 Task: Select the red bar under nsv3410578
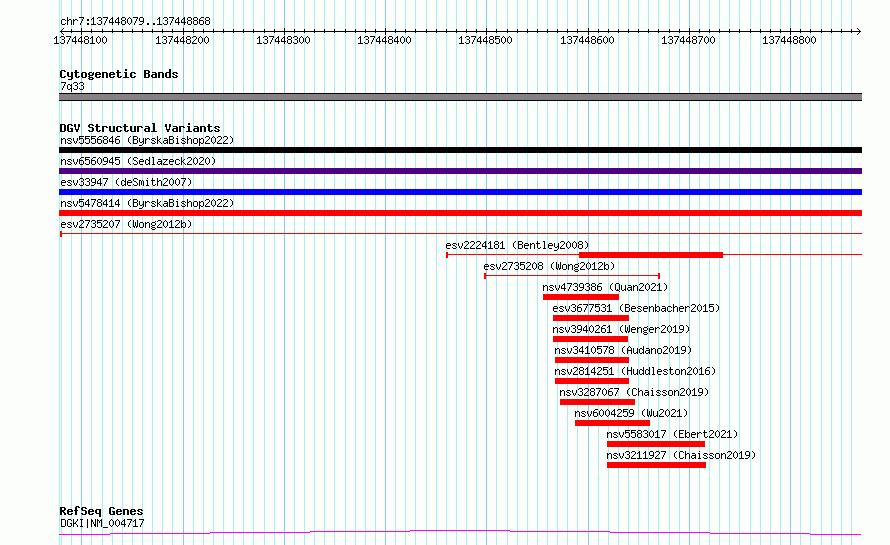(592, 360)
